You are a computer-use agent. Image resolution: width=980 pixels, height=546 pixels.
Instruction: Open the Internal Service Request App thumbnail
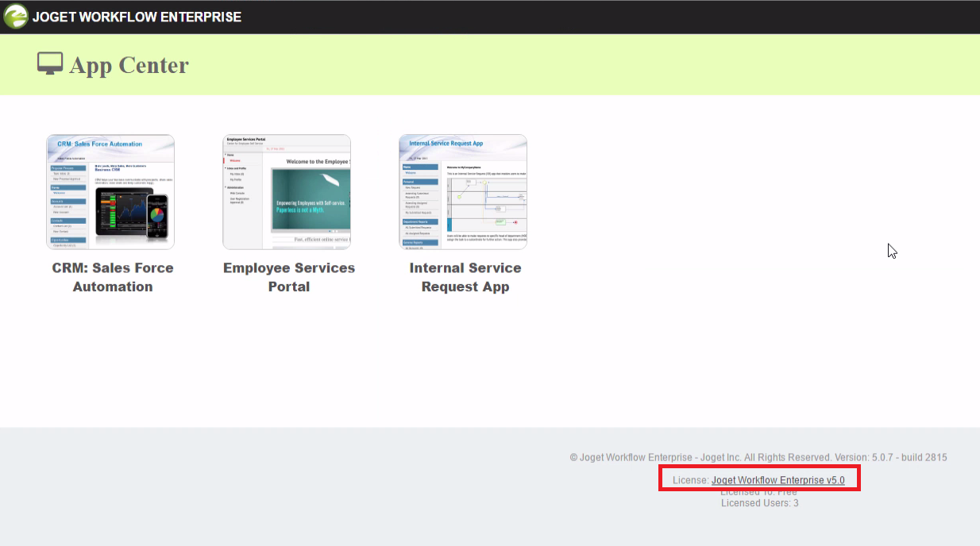[463, 192]
